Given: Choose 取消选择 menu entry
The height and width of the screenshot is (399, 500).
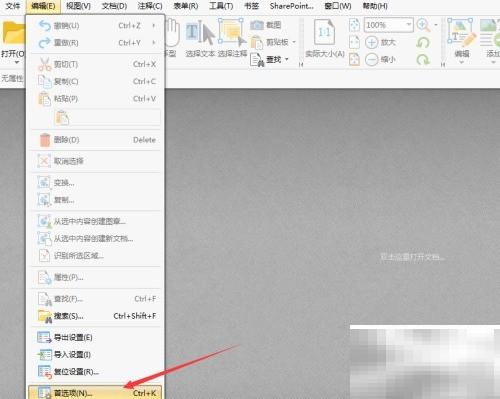Looking at the screenshot, I should click(96, 161).
